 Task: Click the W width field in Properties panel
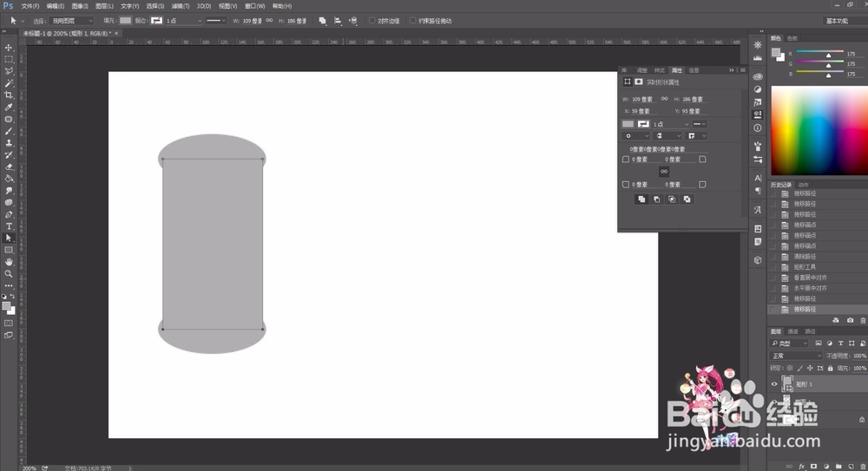[x=644, y=100]
